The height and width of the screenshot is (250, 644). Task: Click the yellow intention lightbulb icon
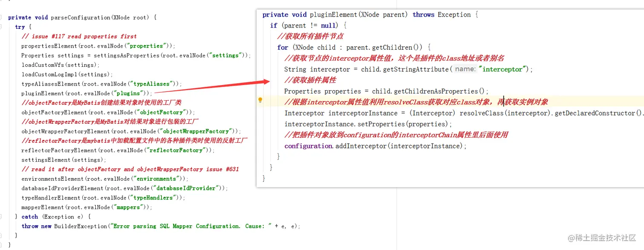pos(260,100)
